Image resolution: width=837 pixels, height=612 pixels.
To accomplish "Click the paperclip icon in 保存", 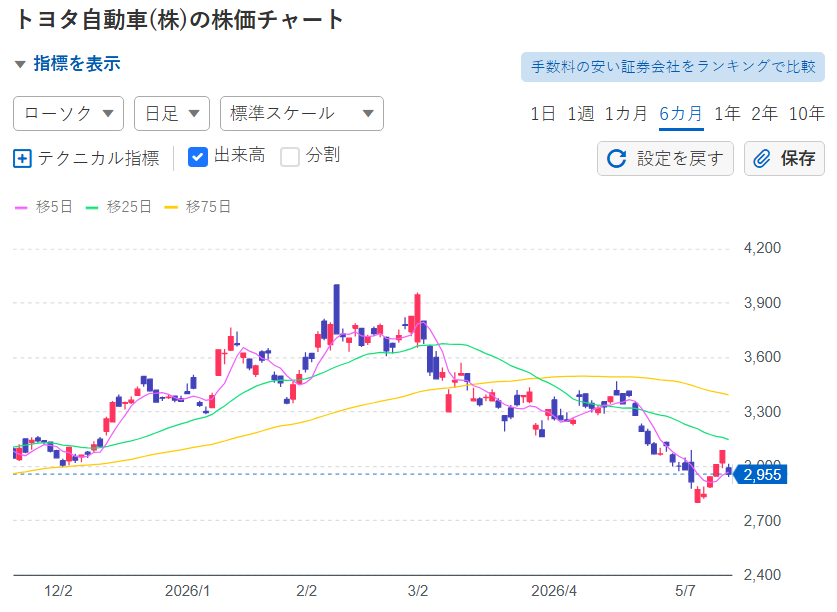I will pyautogui.click(x=762, y=159).
